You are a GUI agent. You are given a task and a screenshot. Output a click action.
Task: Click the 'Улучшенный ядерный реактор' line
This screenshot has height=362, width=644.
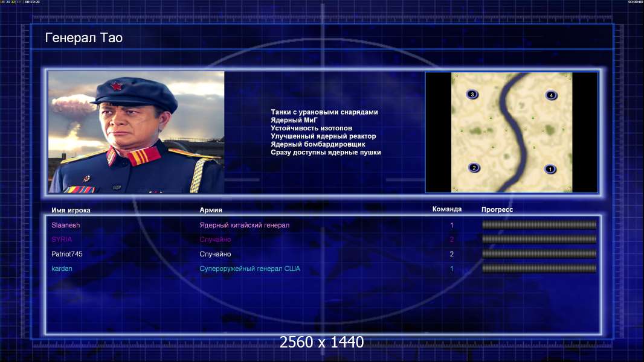pos(323,136)
